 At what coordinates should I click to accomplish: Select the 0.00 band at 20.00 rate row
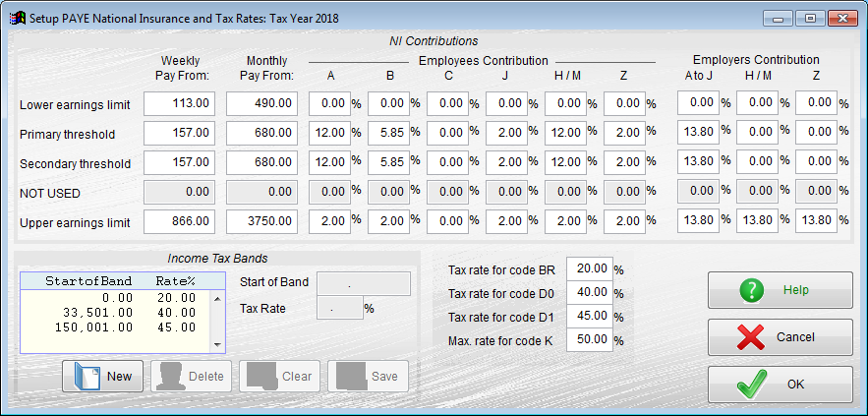coord(116,298)
